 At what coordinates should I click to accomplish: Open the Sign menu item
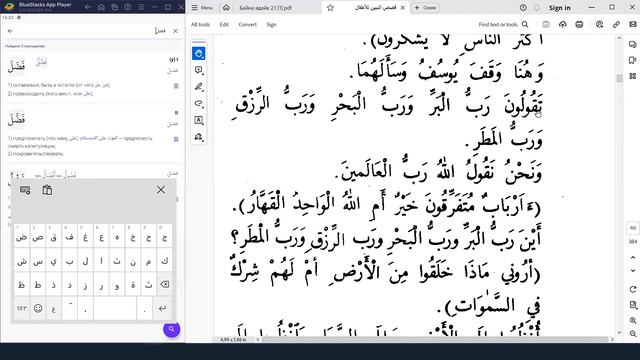tap(271, 24)
